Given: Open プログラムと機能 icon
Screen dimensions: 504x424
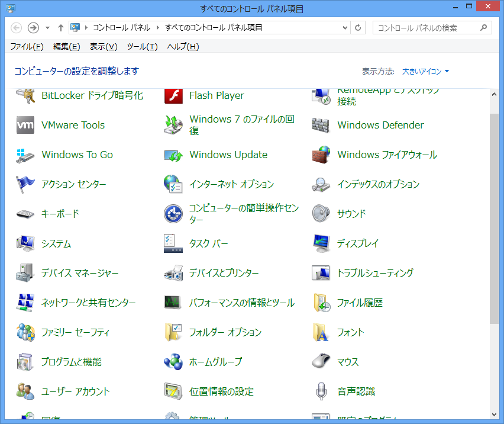Looking at the screenshot, I should (25, 362).
